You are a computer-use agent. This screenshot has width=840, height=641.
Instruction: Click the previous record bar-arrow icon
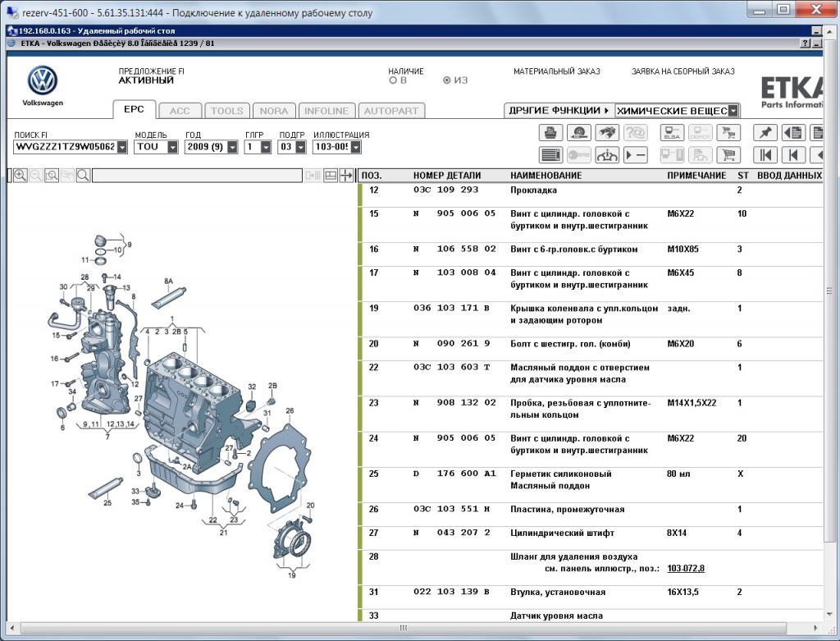793,155
